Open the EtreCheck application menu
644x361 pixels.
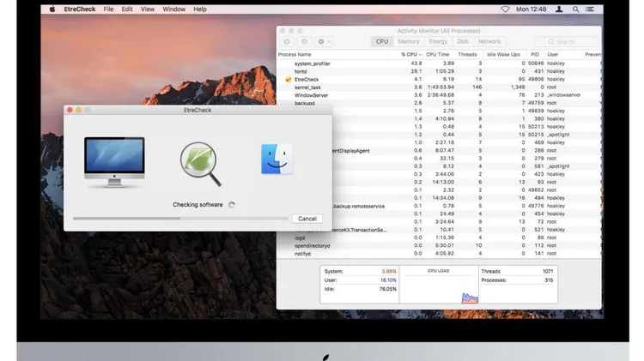click(80, 9)
